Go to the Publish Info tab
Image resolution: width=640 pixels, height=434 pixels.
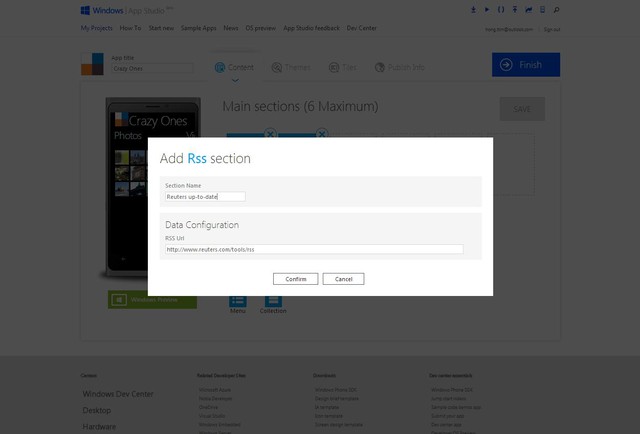tap(399, 67)
